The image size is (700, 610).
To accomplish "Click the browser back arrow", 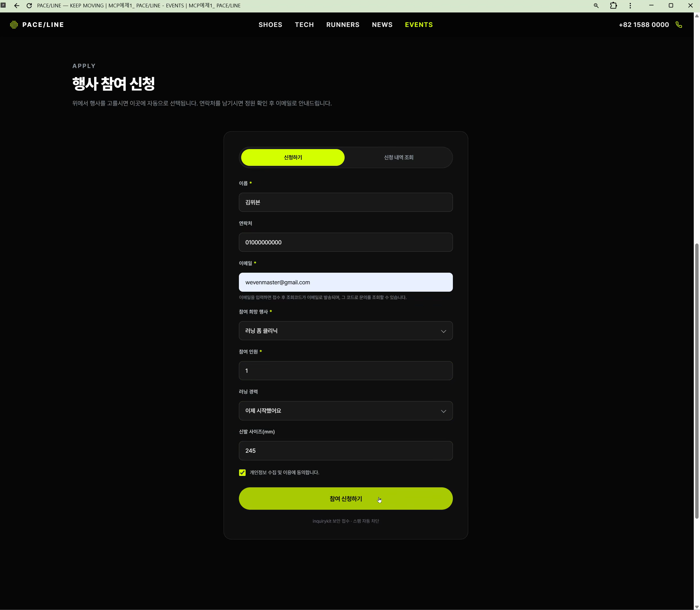I will point(16,6).
